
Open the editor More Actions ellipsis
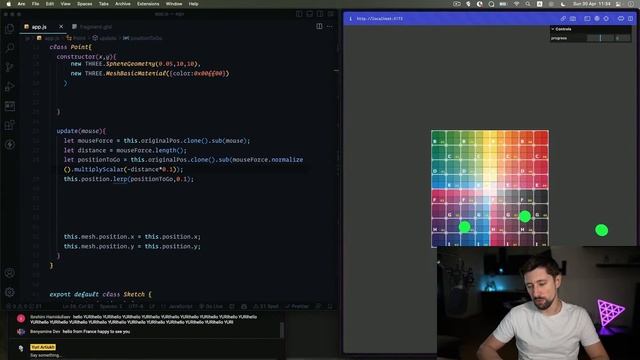(329, 27)
